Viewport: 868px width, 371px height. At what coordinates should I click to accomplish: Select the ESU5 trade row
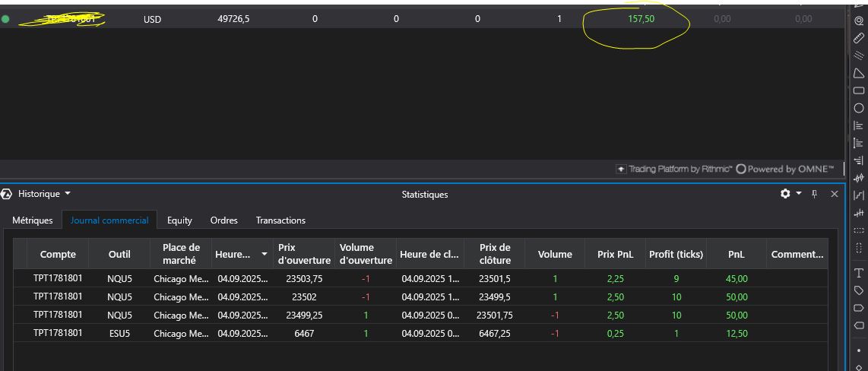click(x=119, y=333)
